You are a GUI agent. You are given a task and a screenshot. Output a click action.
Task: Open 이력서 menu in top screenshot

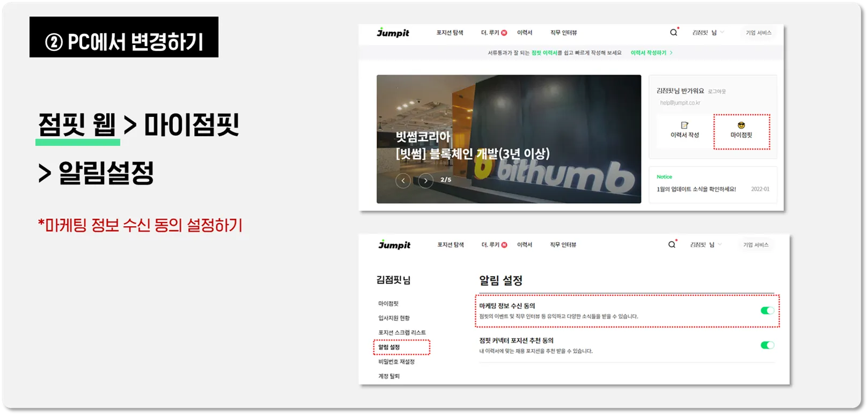click(x=525, y=33)
